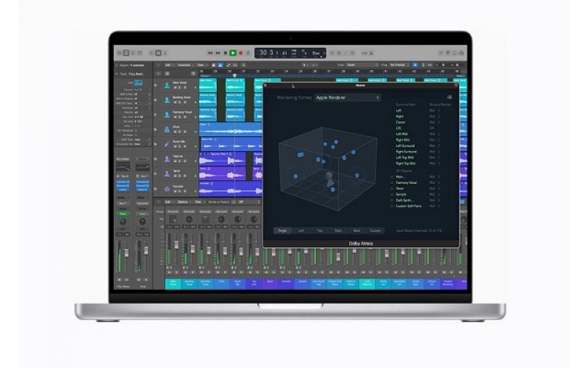Click the Choir track icon
Screen dimensions: 588x368
168,130
